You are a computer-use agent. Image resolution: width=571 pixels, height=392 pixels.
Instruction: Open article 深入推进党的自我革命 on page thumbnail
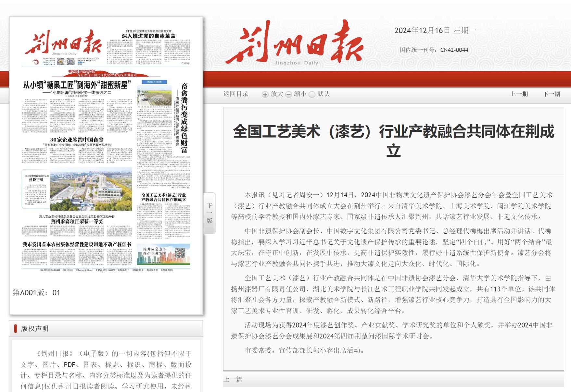coord(148,36)
